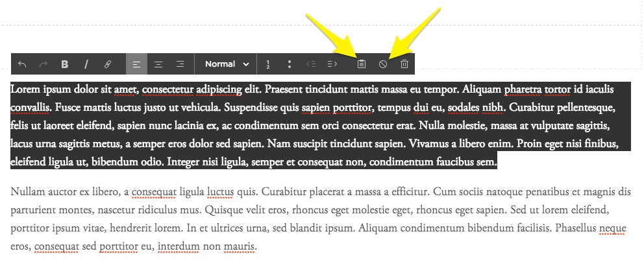Right align the selected text
644x260 pixels.
point(180,64)
